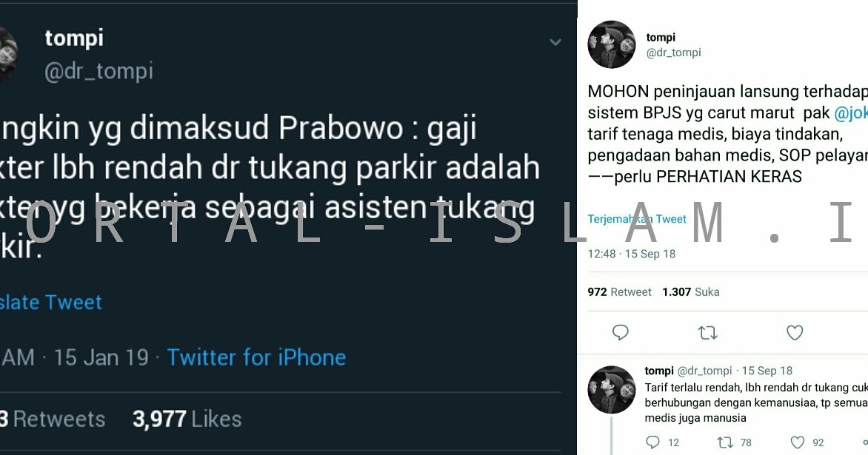Open the dark tweet's chevron dropdown menu
This screenshot has width=868, height=455.
[555, 43]
